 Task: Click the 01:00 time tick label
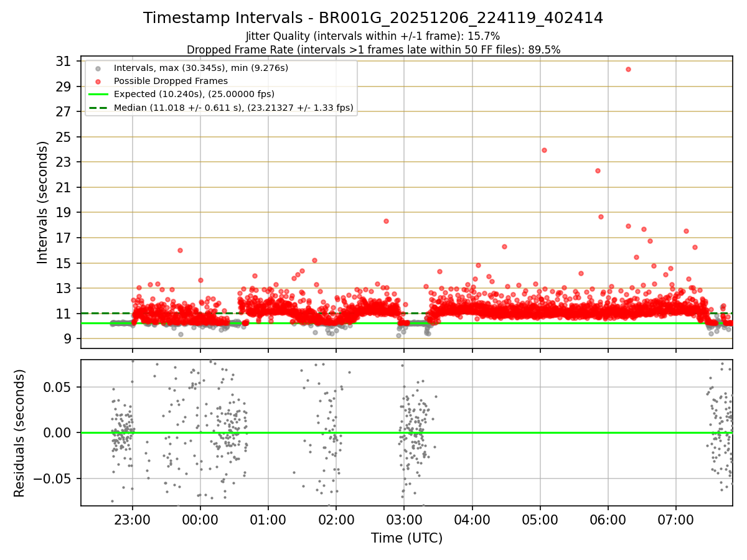click(268, 520)
